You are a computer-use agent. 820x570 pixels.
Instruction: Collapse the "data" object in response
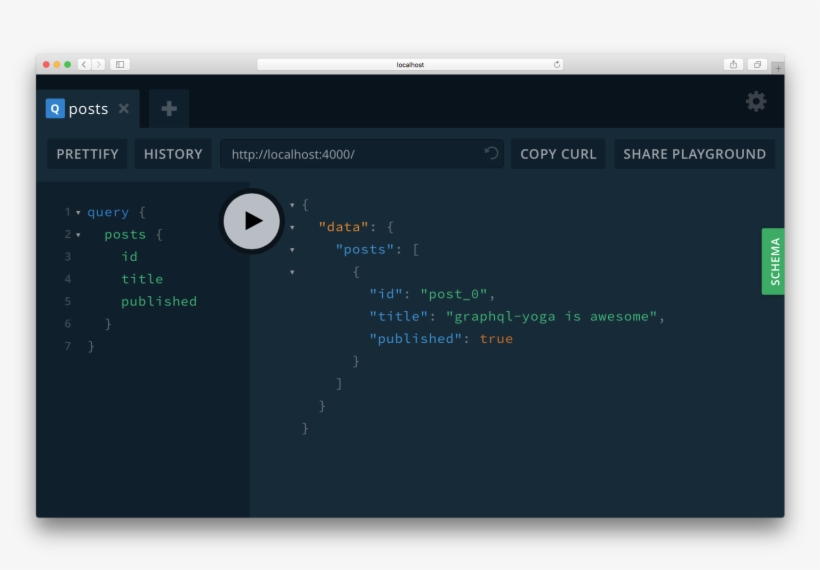pos(292,227)
